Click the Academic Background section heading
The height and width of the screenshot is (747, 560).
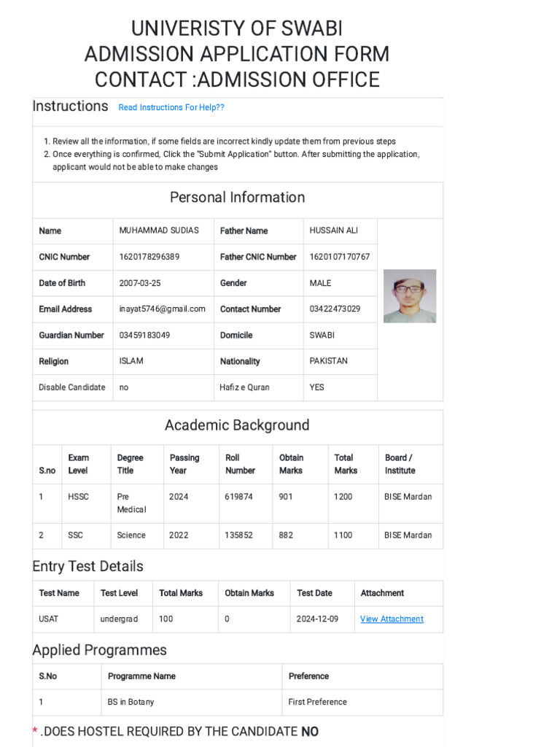point(237,425)
